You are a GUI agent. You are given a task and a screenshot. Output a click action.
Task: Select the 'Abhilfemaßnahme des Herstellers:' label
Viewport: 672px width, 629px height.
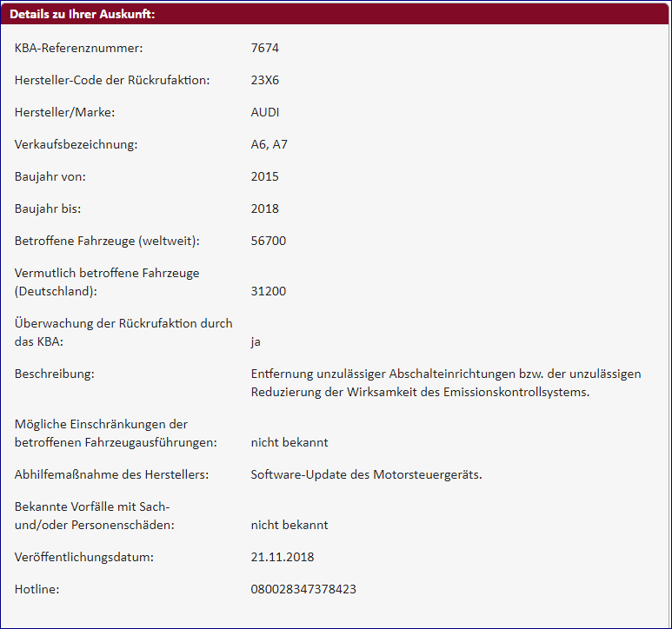coord(111,474)
